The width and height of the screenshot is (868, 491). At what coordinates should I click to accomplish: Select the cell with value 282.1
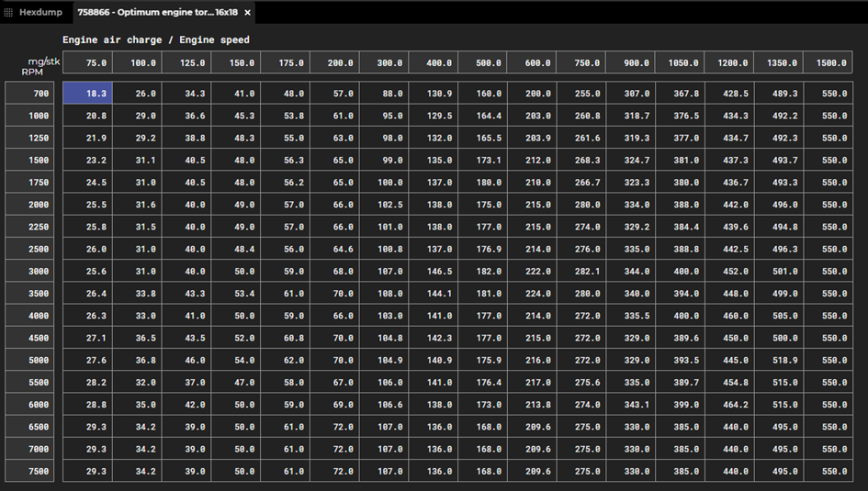[x=581, y=272]
